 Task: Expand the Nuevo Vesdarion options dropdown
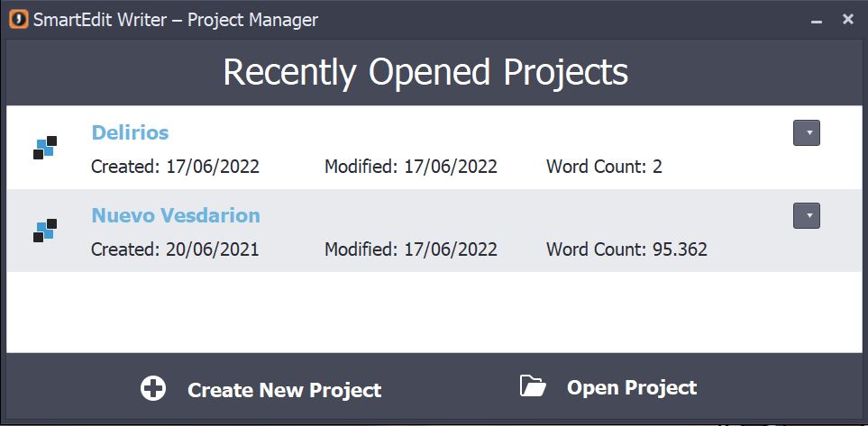point(807,216)
